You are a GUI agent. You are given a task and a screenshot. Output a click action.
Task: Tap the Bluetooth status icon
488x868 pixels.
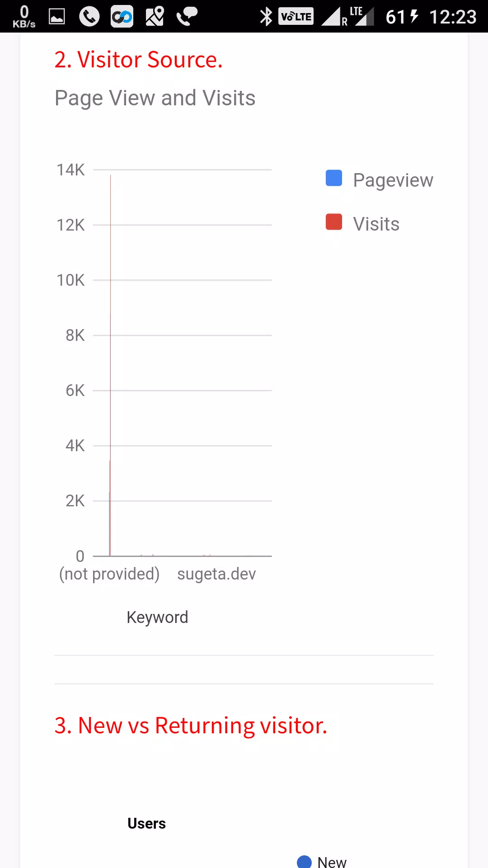tap(266, 17)
